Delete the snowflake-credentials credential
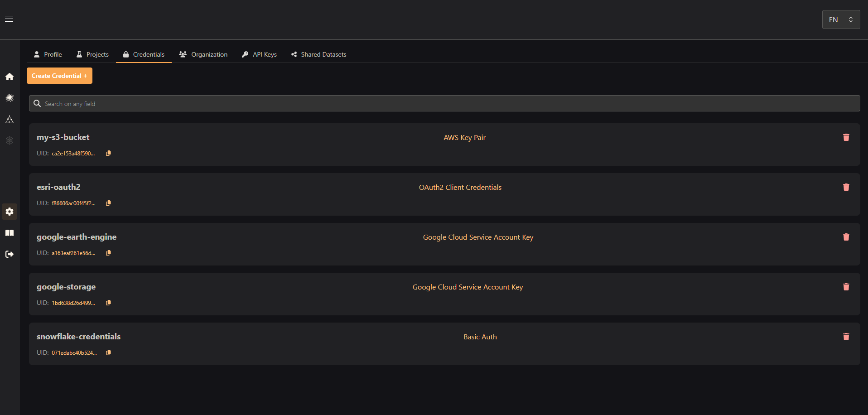This screenshot has height=415, width=868. click(x=846, y=337)
